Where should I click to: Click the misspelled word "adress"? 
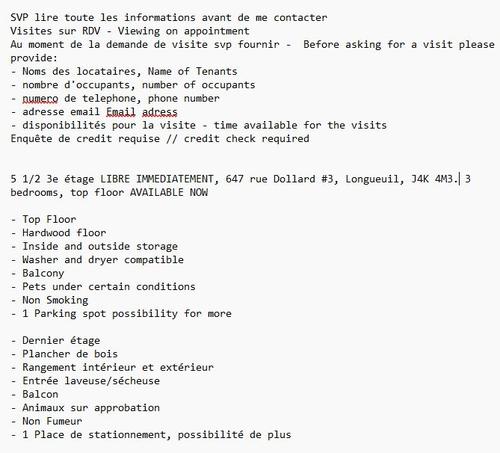click(x=160, y=112)
